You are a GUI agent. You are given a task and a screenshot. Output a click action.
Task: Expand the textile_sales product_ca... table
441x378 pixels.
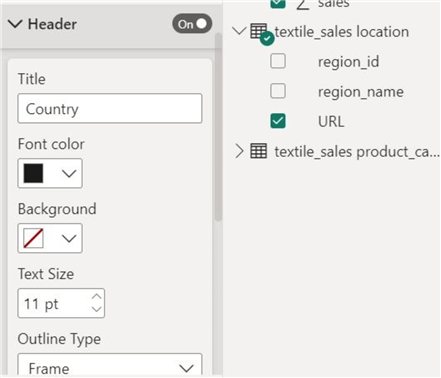coord(239,151)
